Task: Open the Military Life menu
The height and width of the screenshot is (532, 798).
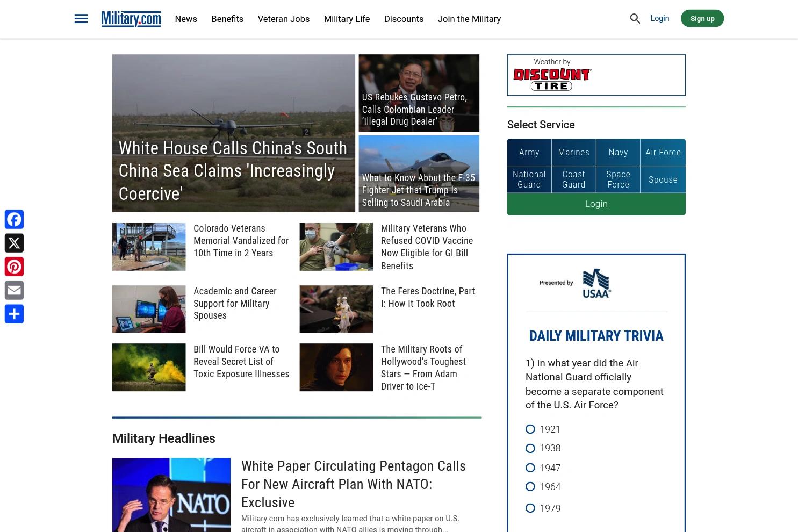Action: pyautogui.click(x=347, y=19)
